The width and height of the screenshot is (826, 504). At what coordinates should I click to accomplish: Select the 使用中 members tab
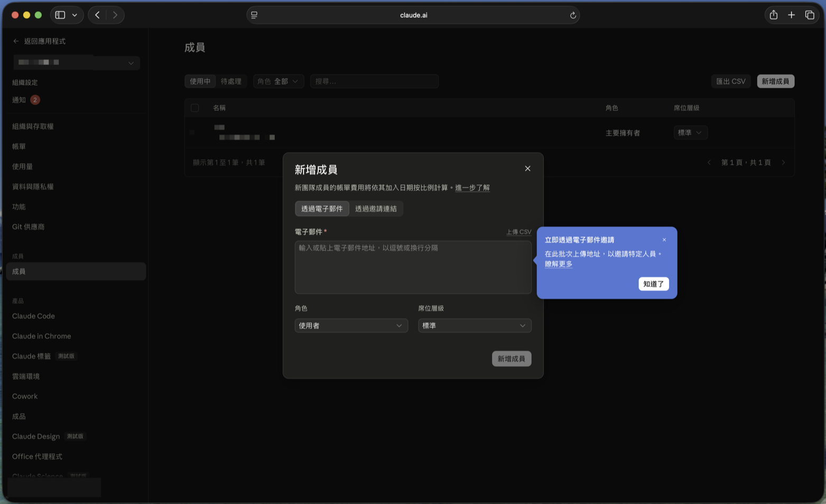[x=200, y=81]
